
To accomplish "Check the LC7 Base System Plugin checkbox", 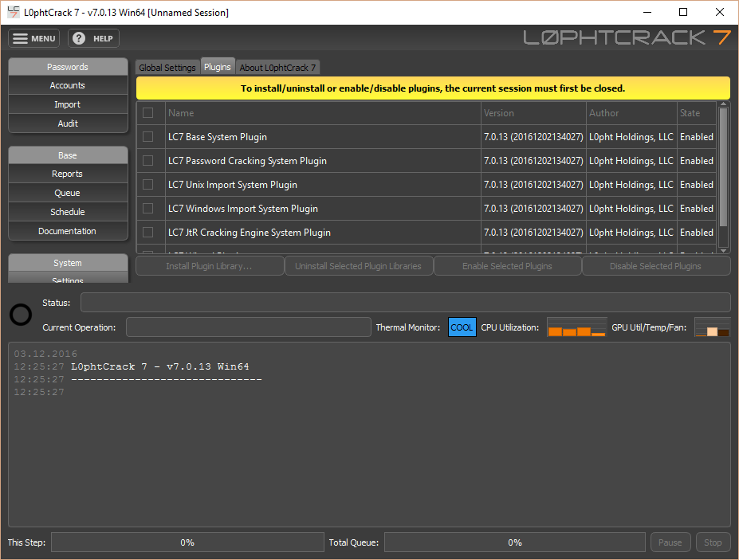I will pyautogui.click(x=148, y=136).
